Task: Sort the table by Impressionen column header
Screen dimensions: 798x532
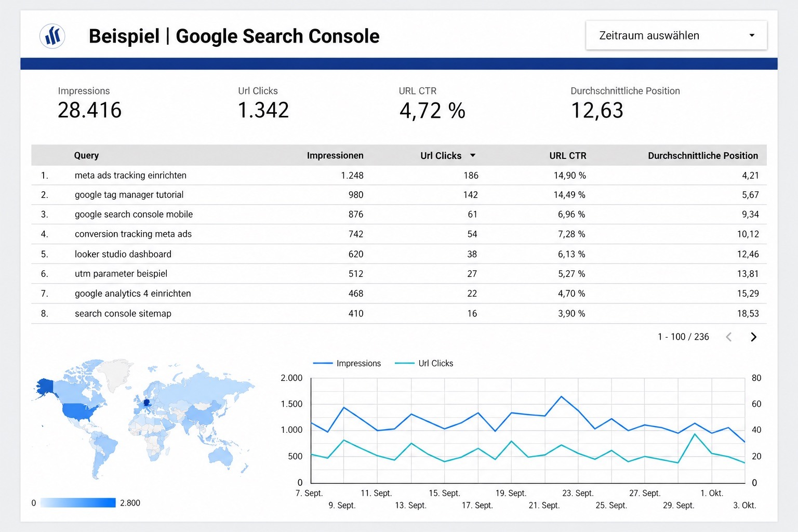Action: tap(335, 155)
